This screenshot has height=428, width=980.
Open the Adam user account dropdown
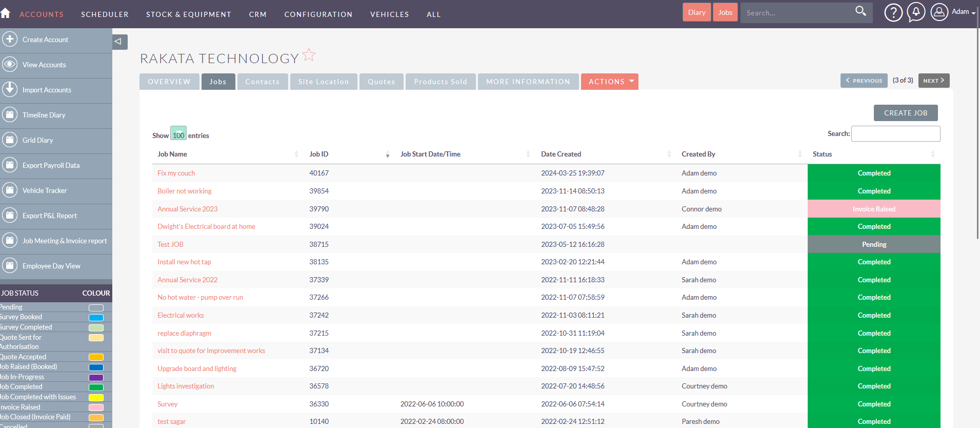click(x=964, y=12)
